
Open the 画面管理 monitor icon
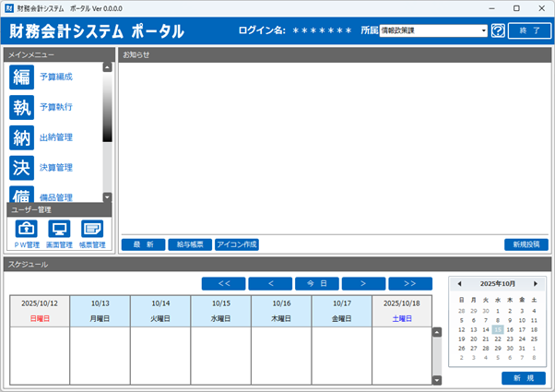point(59,229)
